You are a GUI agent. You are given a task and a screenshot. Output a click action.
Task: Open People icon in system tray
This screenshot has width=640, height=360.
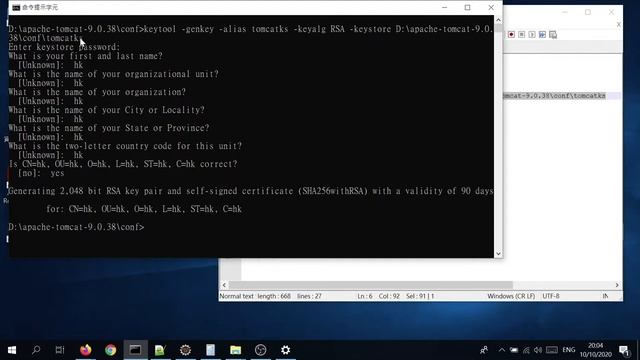484,350
